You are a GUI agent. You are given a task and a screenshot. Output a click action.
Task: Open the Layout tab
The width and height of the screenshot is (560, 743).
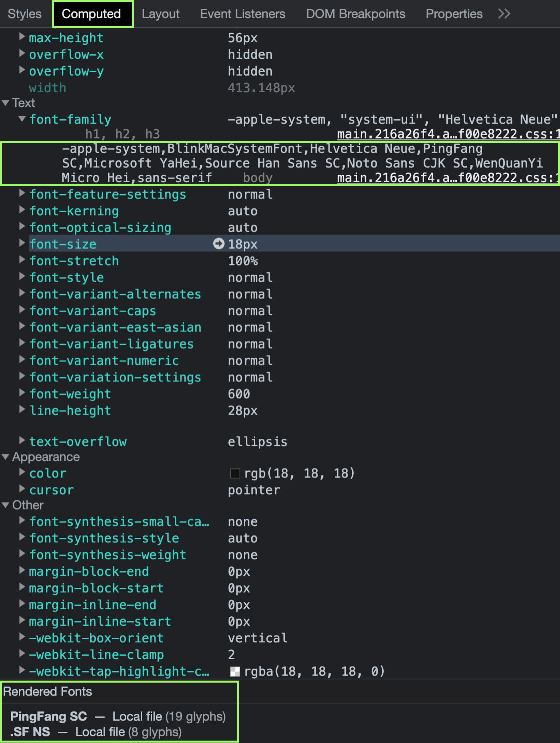point(160,14)
